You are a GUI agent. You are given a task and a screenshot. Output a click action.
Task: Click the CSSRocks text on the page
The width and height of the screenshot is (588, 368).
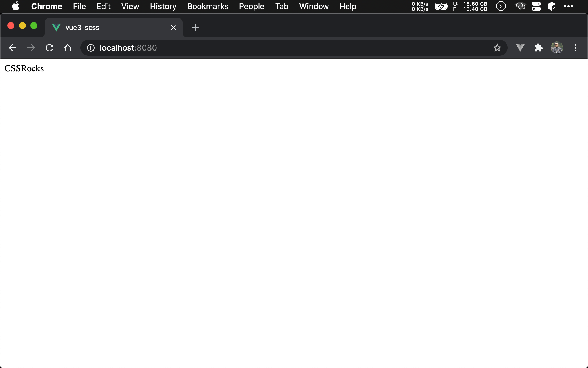click(24, 68)
